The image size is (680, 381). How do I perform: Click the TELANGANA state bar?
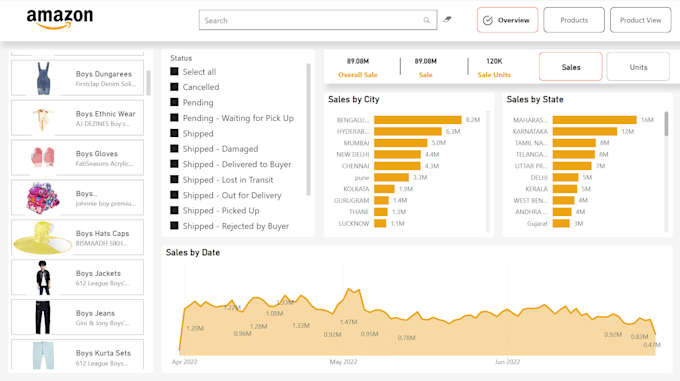[574, 154]
